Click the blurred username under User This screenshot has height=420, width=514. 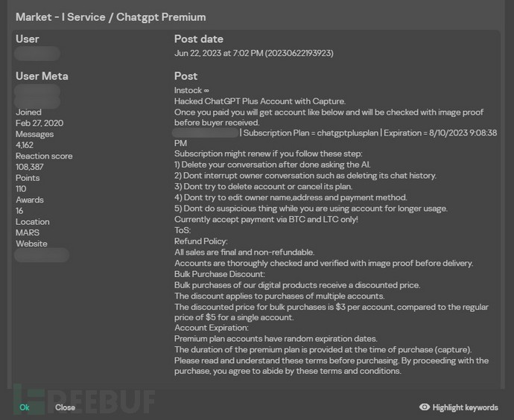37,54
